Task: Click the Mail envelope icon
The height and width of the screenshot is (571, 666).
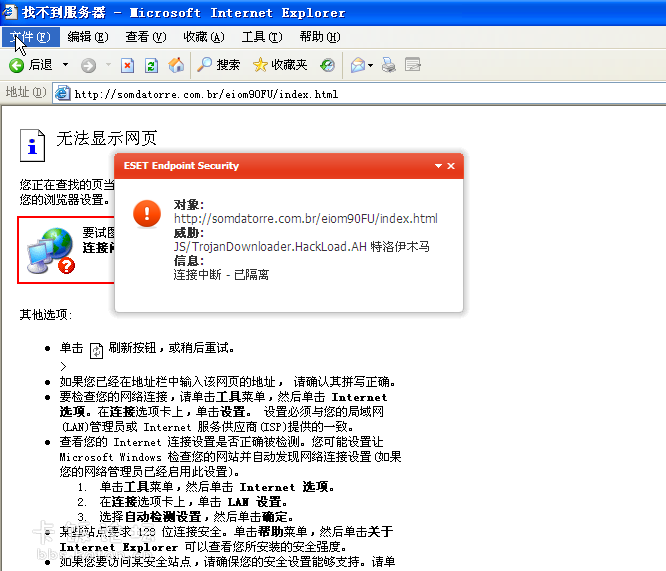Action: pyautogui.click(x=357, y=65)
